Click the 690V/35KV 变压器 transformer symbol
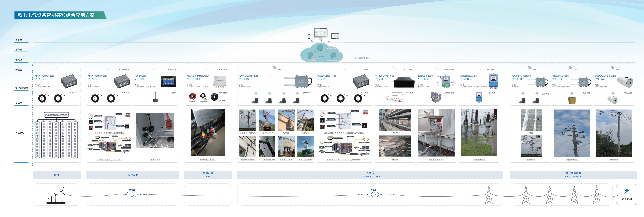The image size is (644, 217). (132, 195)
